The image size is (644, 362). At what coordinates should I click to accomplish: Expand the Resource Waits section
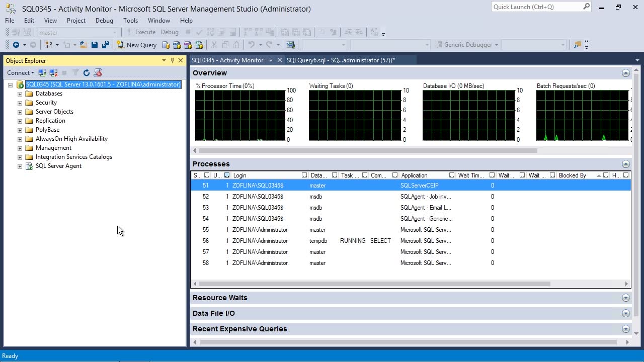625,298
